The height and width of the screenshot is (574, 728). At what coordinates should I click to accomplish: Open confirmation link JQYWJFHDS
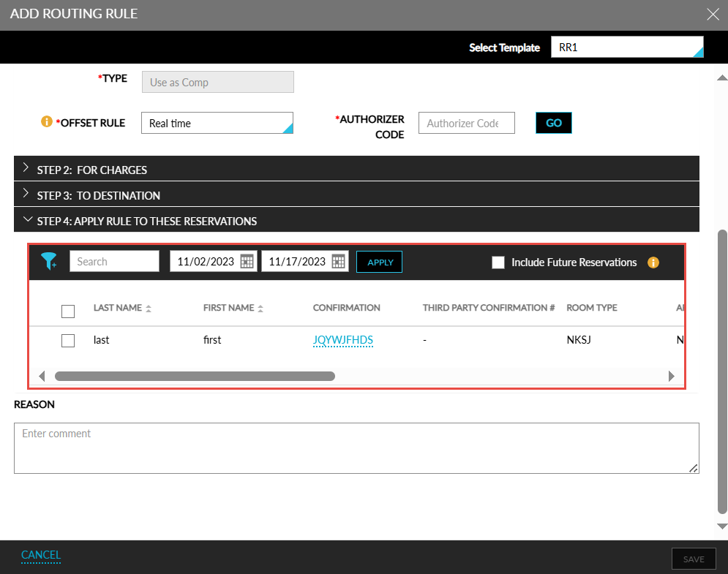click(343, 340)
